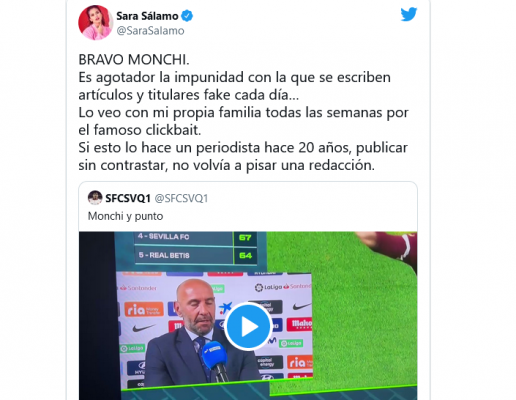
Task: Open the quoted tweet text 'Monchi y punto'
Action: (x=125, y=216)
